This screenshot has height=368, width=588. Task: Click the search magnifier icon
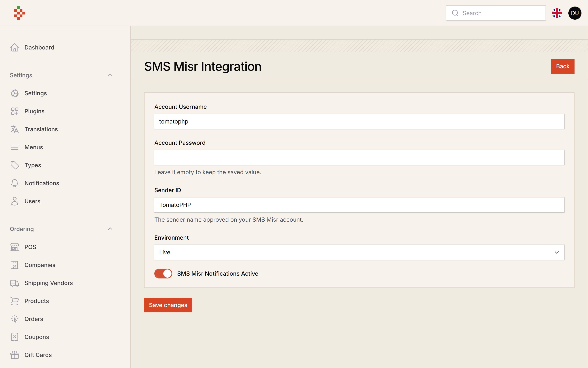(x=455, y=13)
